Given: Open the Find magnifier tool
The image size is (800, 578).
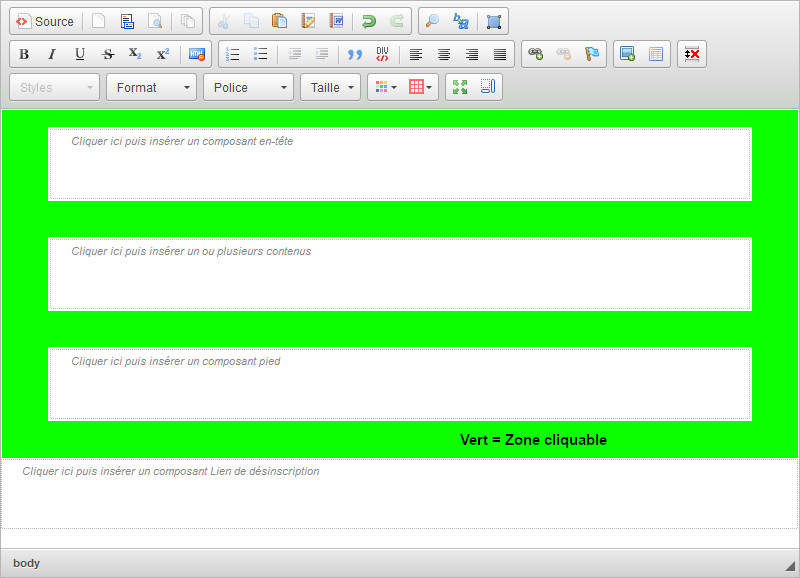Looking at the screenshot, I should click(x=432, y=21).
